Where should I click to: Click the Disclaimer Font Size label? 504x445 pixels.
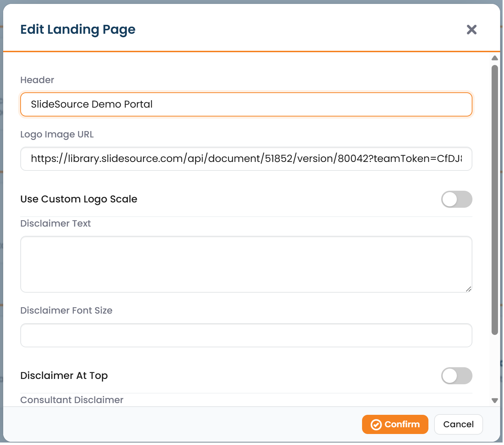(66, 310)
